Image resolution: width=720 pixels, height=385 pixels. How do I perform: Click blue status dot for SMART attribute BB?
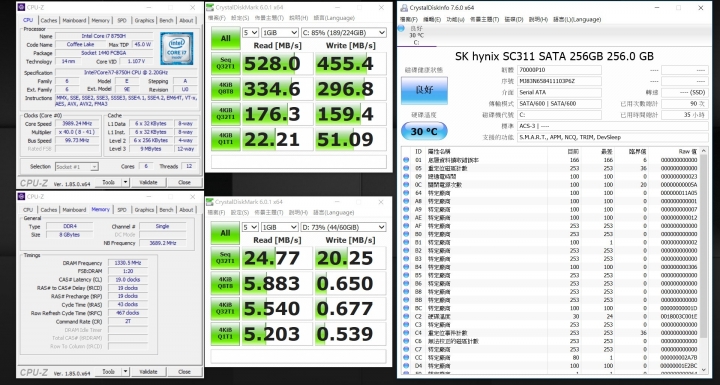click(x=406, y=300)
